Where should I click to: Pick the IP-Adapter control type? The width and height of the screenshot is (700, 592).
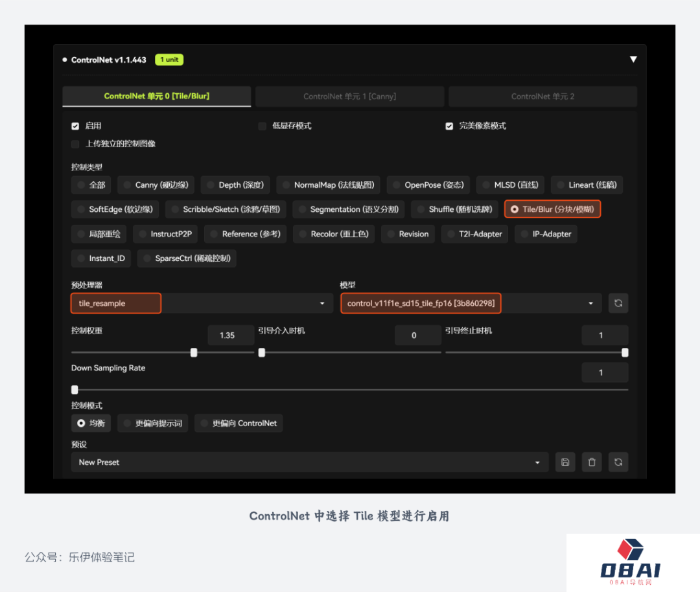point(546,234)
